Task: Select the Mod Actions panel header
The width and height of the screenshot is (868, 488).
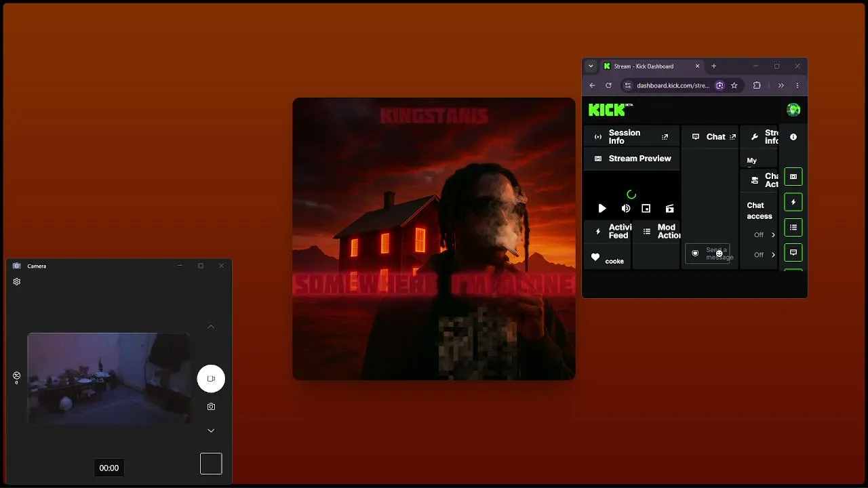Action: [656, 231]
